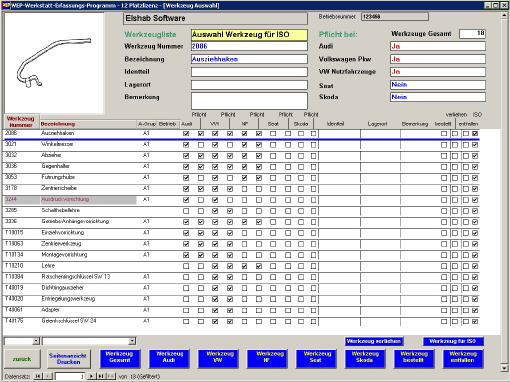Click vertical scrollbar up arrow
The image size is (510, 382).
click(504, 16)
